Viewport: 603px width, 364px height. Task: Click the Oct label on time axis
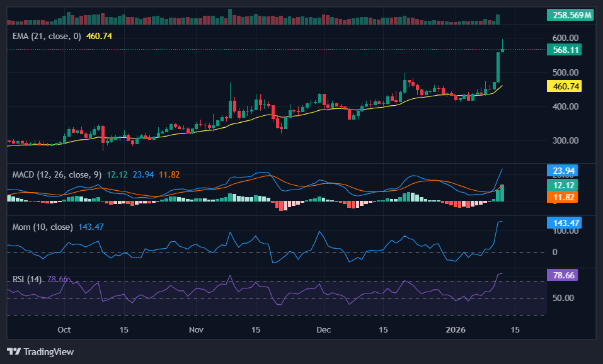click(64, 329)
